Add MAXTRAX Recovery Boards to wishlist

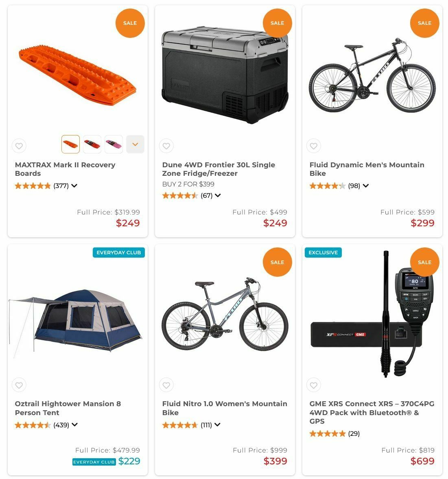19,146
